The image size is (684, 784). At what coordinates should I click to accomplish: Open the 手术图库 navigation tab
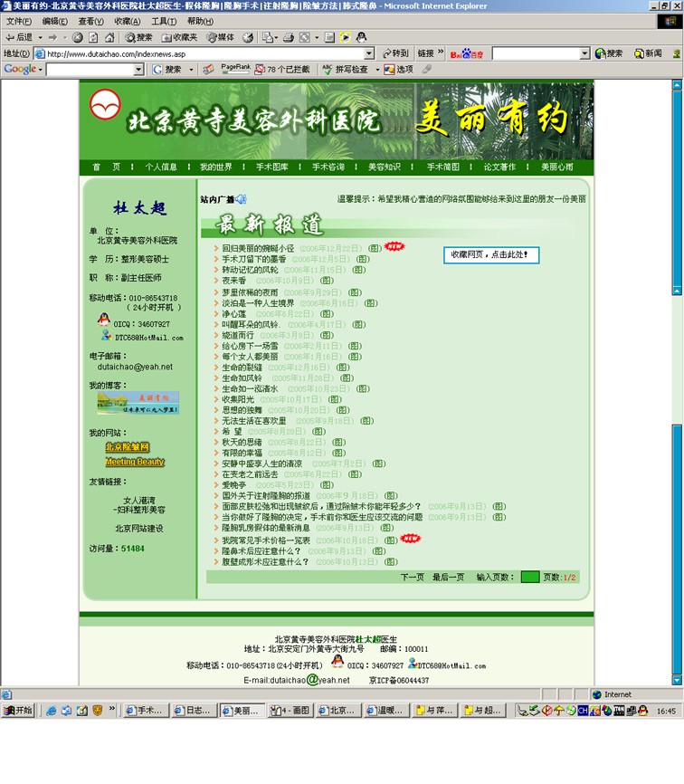(x=271, y=167)
